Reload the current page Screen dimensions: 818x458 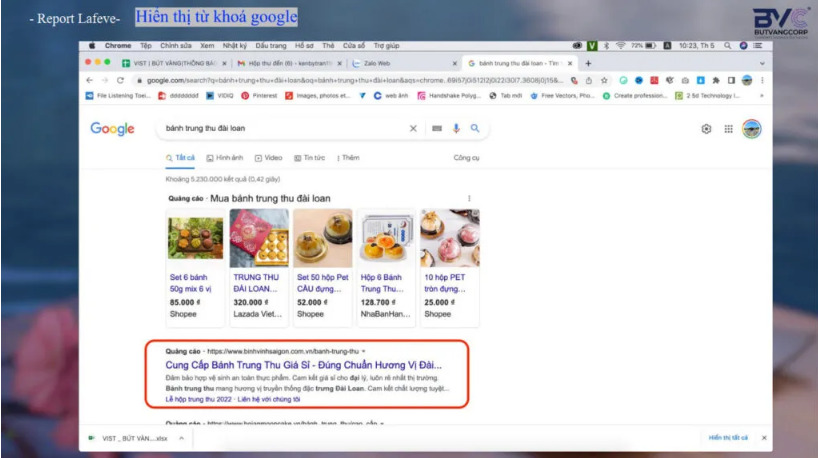121,80
